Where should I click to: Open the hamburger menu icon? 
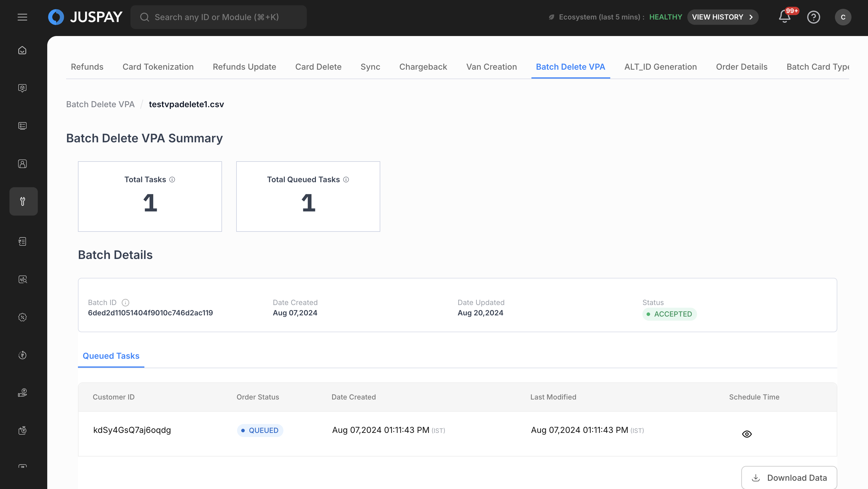(x=22, y=17)
